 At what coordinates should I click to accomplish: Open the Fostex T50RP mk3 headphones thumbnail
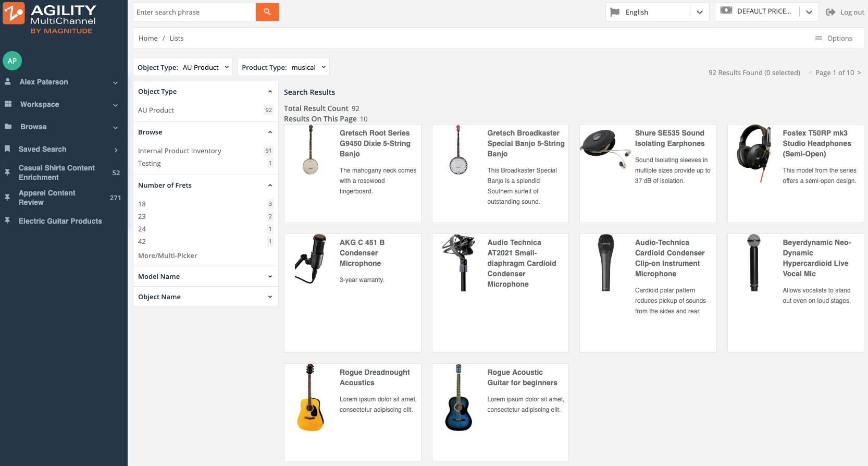[754, 153]
